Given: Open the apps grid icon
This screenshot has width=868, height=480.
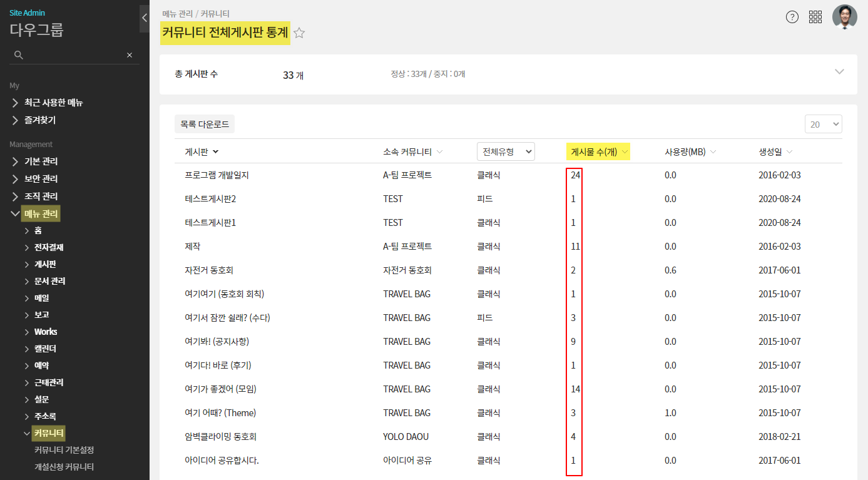Looking at the screenshot, I should pyautogui.click(x=815, y=17).
